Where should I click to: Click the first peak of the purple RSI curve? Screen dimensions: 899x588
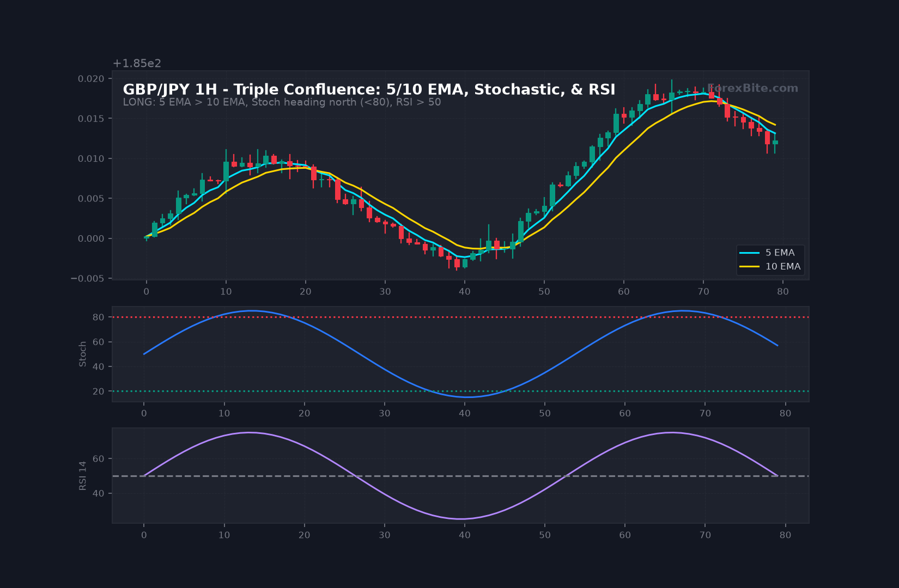pyautogui.click(x=250, y=432)
